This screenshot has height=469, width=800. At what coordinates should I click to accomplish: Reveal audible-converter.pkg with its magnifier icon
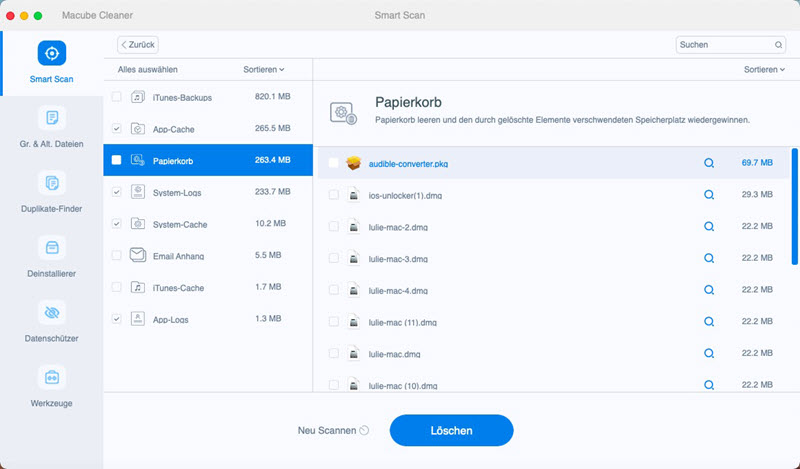click(709, 163)
